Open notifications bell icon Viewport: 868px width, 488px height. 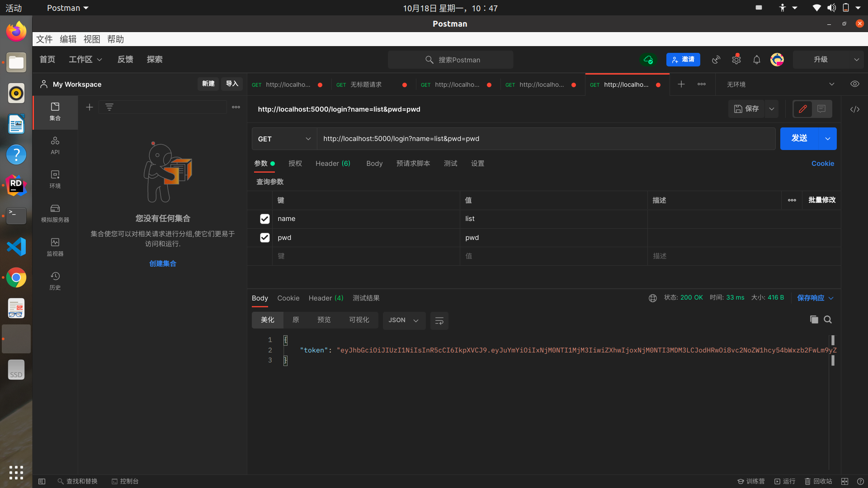[x=757, y=60]
